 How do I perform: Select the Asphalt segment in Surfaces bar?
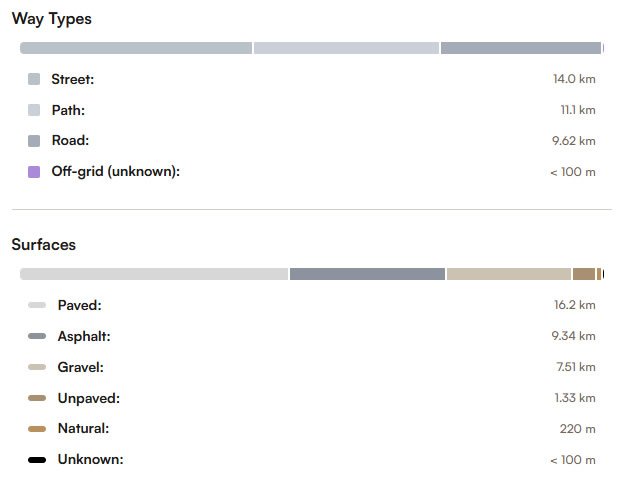[x=367, y=274]
